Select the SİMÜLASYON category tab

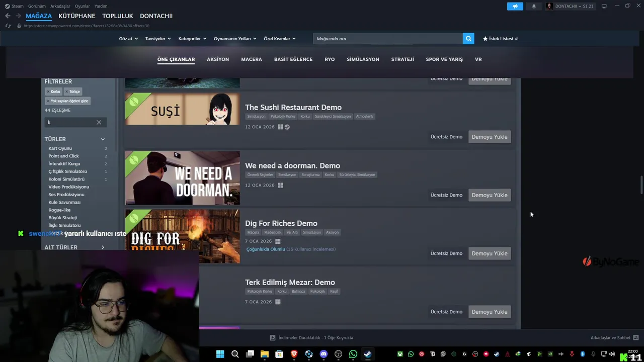pos(363,59)
